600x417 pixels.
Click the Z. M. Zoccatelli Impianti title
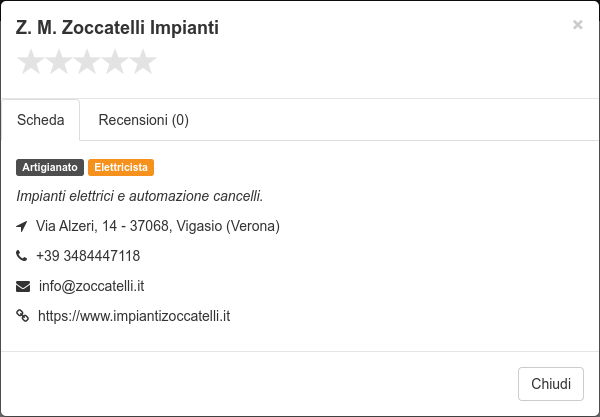[117, 28]
